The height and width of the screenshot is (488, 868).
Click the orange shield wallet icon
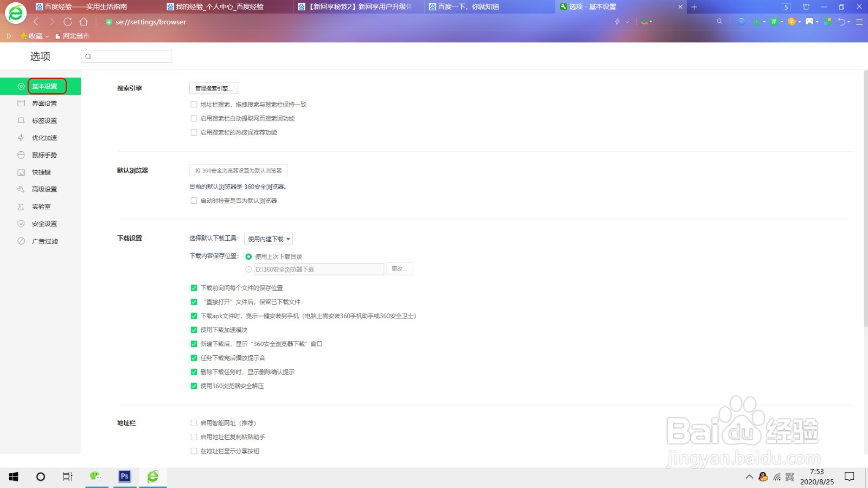[792, 22]
